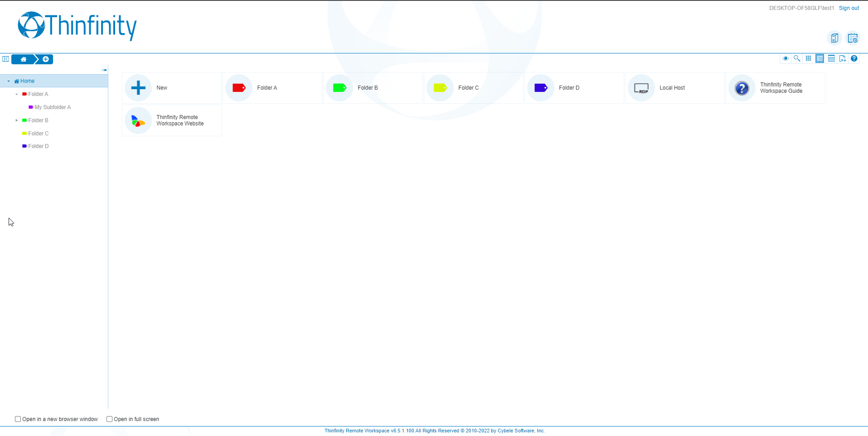Click the import/export file icon
The height and width of the screenshot is (436, 868).
point(843,58)
